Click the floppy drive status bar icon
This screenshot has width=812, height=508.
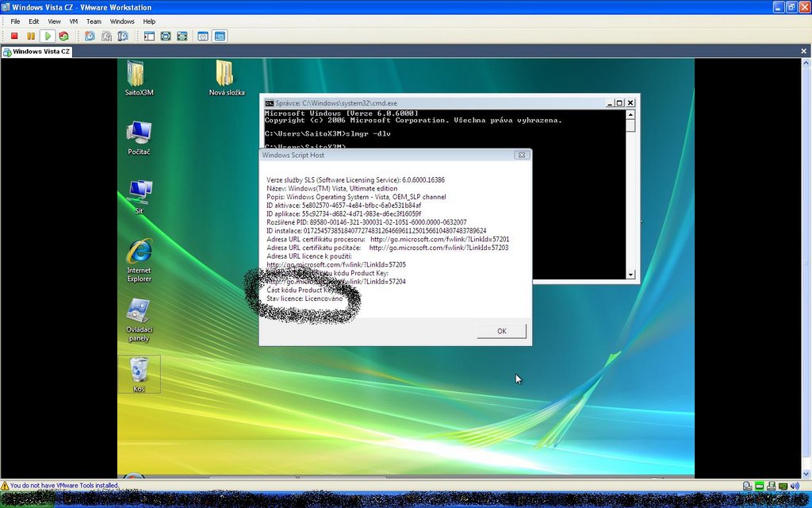771,486
